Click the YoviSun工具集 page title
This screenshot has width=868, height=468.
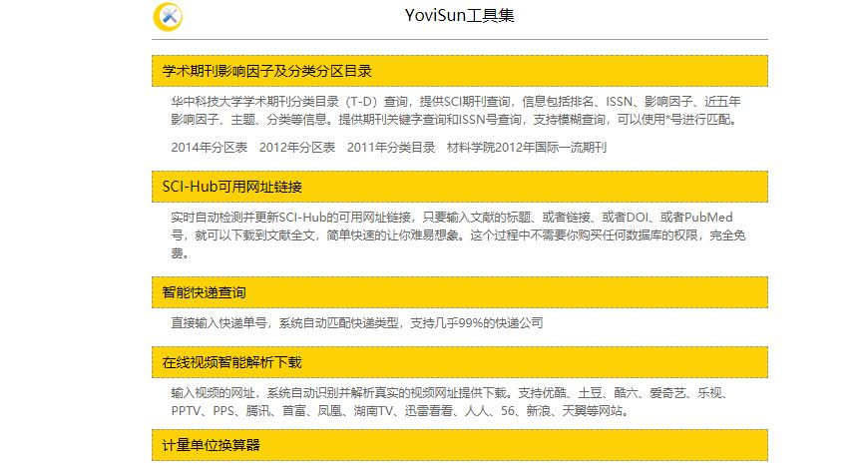pos(460,15)
